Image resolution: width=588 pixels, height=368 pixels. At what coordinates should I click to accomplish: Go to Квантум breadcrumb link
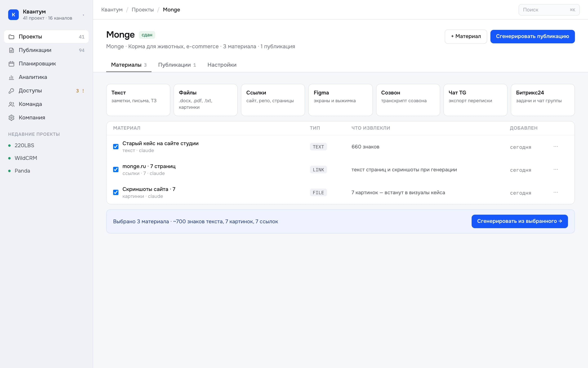(112, 10)
